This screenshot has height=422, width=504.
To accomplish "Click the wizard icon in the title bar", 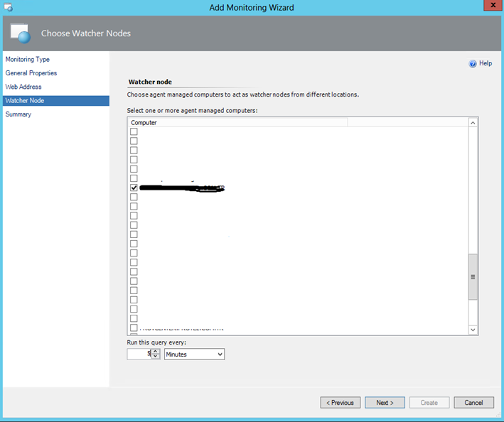I will (x=8, y=7).
